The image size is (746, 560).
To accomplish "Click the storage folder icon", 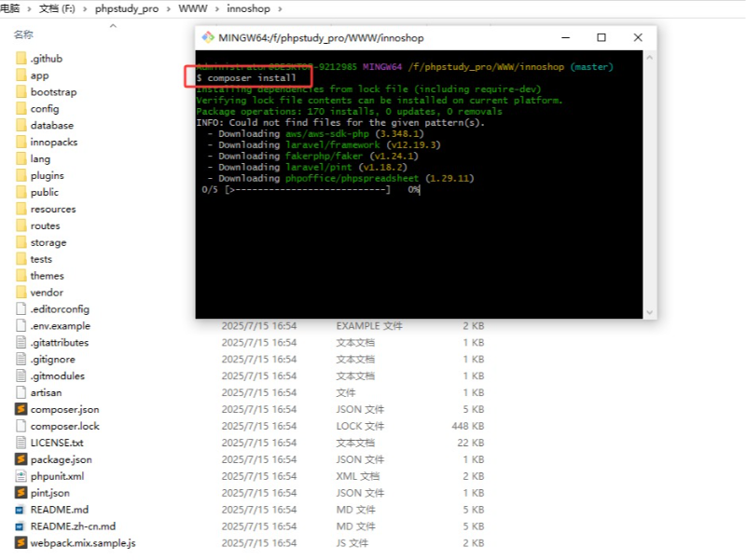I will pos(21,242).
